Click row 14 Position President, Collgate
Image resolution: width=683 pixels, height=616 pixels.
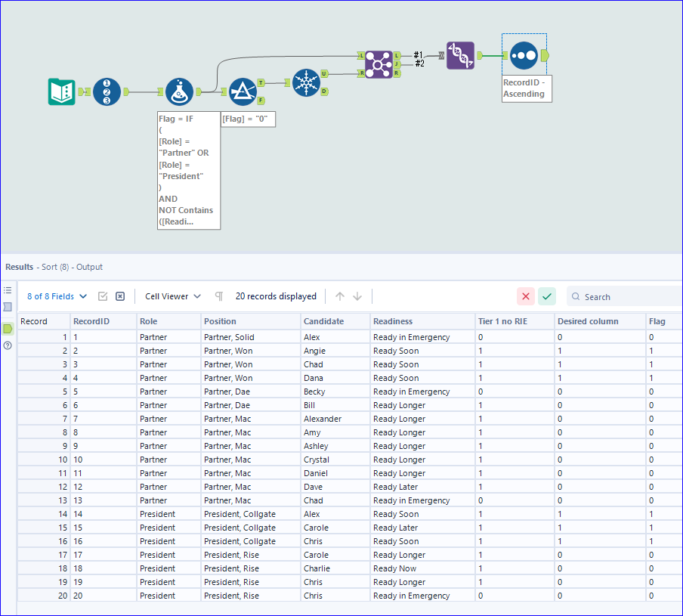(251, 514)
